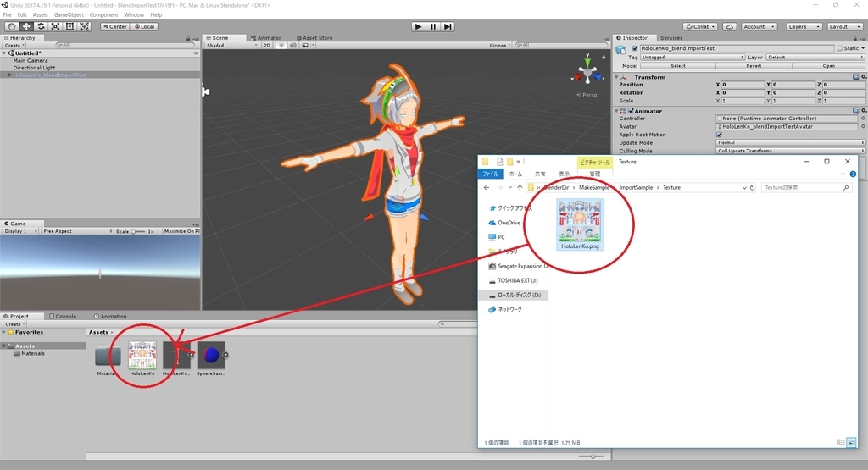Click the Model Revert button
868x470 pixels.
click(x=754, y=66)
